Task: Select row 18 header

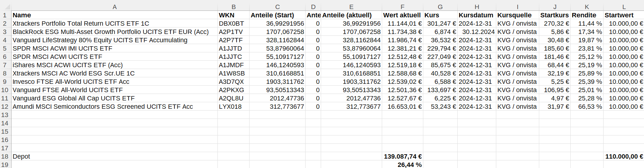Action: point(5,156)
